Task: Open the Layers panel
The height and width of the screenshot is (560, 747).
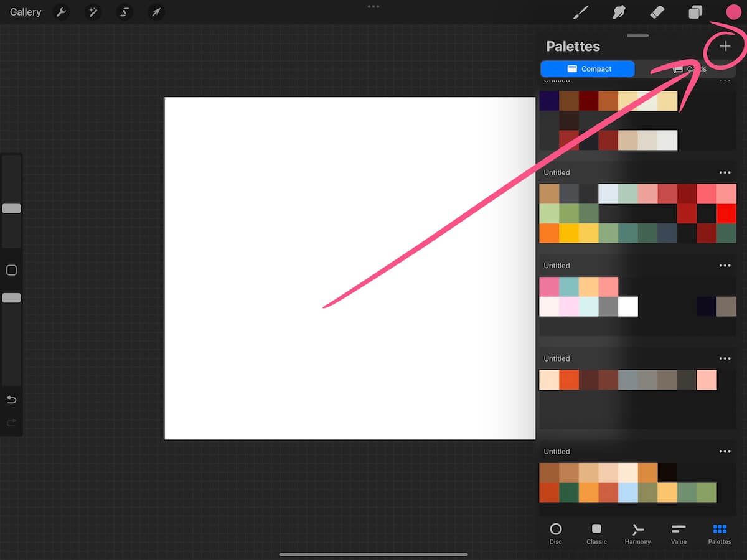Action: point(695,12)
